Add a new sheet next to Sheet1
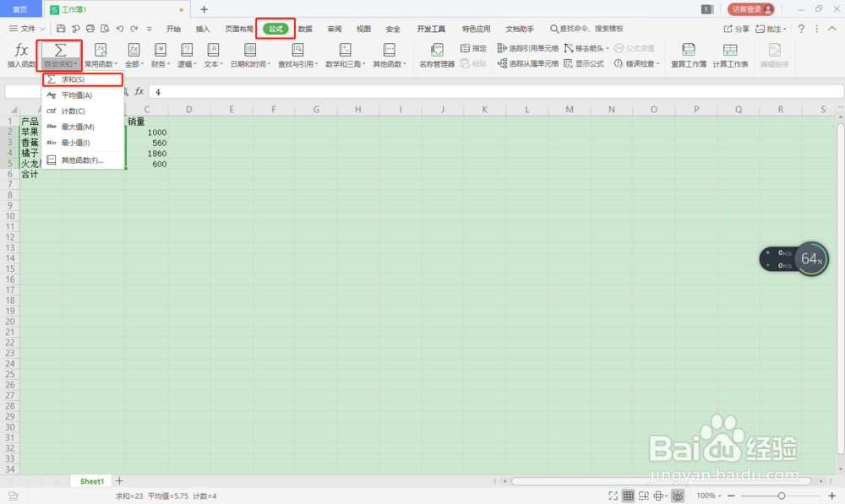The height and width of the screenshot is (504, 845). tap(120, 481)
